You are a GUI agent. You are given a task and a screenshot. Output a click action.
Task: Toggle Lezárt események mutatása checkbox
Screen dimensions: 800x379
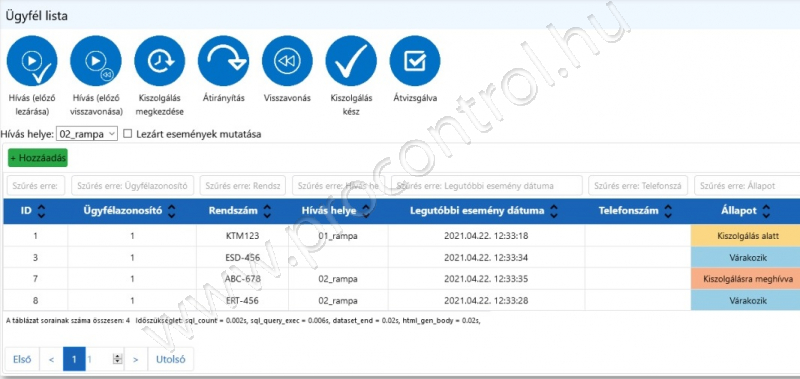(128, 135)
